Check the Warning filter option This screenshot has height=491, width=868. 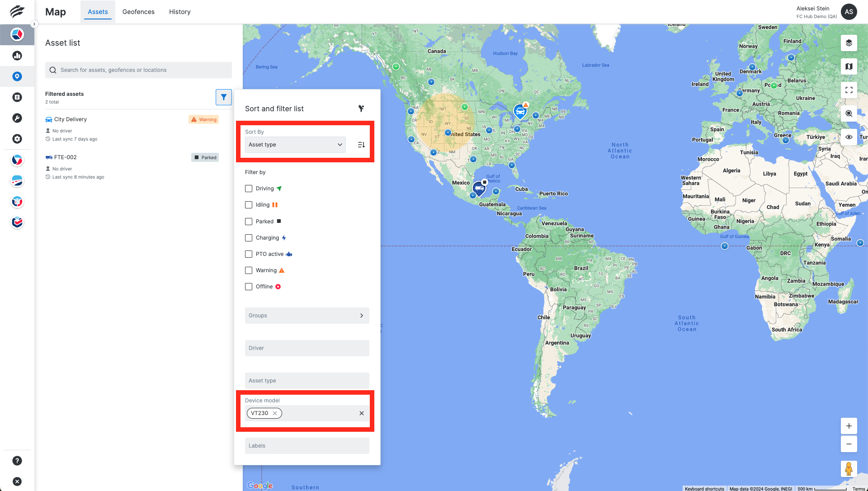click(248, 270)
